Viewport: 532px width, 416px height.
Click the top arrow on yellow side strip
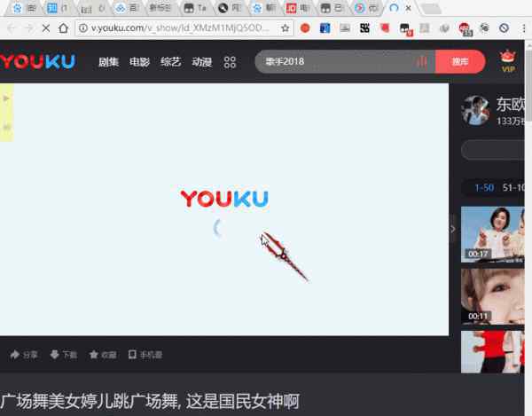(6, 98)
